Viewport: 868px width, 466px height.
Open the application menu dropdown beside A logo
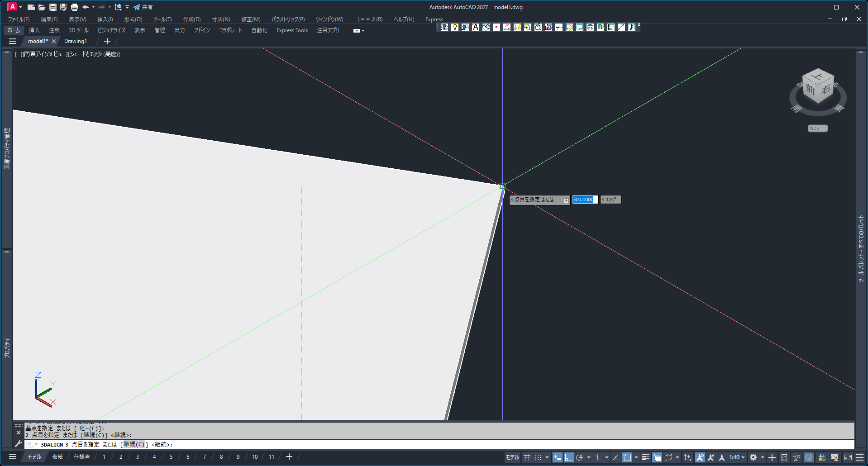pos(21,7)
